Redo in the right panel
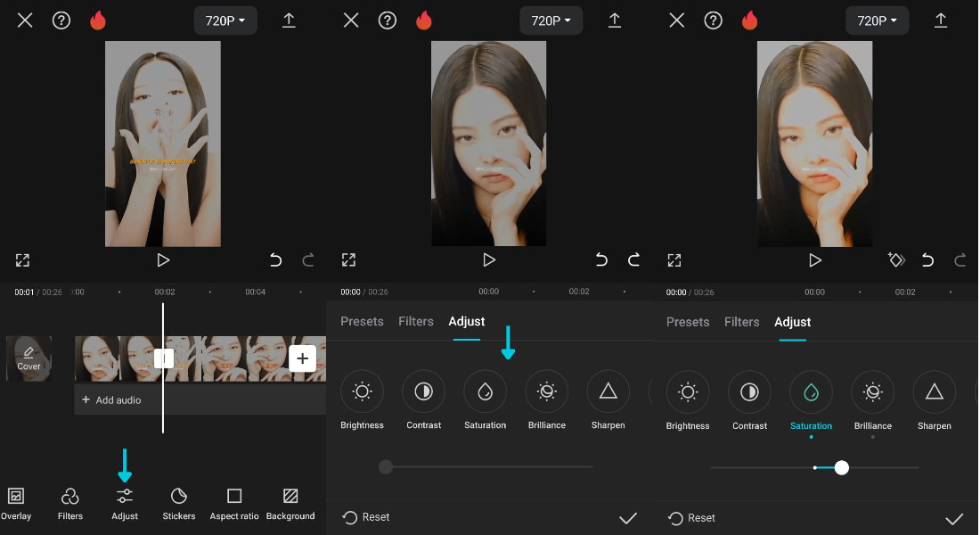This screenshot has width=980, height=535. [960, 259]
